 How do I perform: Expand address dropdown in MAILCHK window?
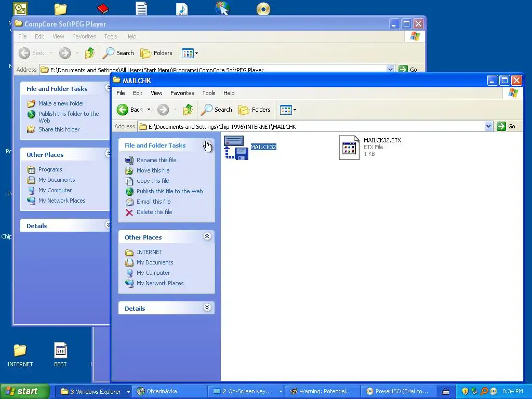coord(488,127)
